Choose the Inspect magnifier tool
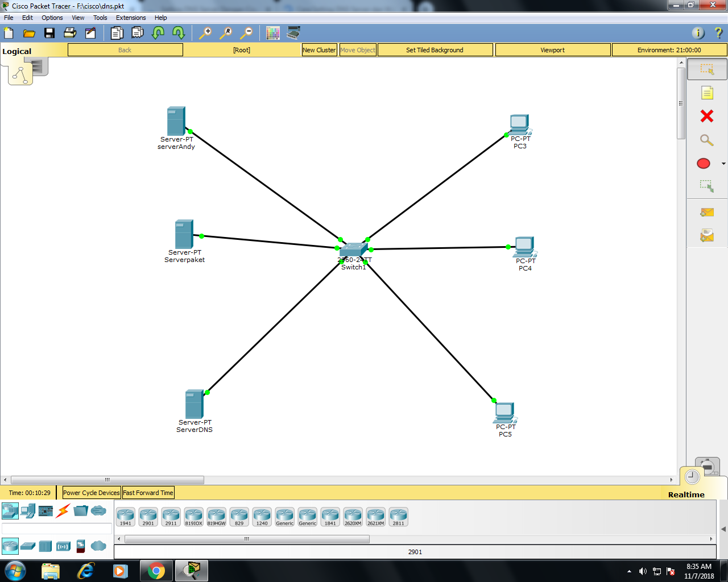Viewport: 728px width, 582px height. click(x=706, y=140)
